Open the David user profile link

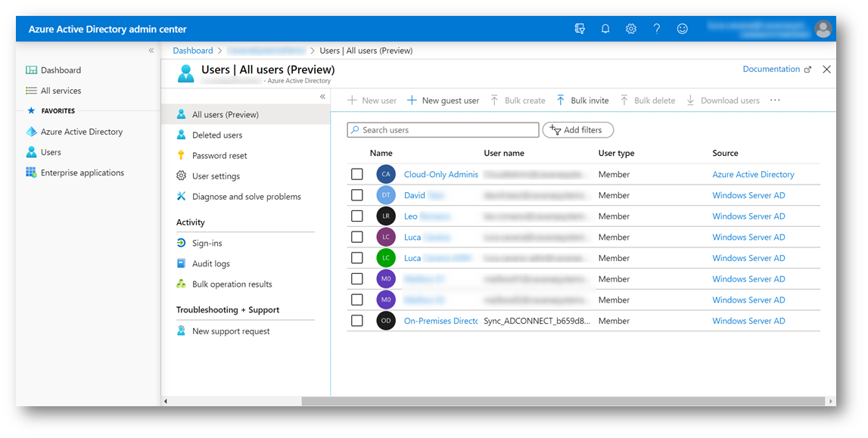point(424,195)
